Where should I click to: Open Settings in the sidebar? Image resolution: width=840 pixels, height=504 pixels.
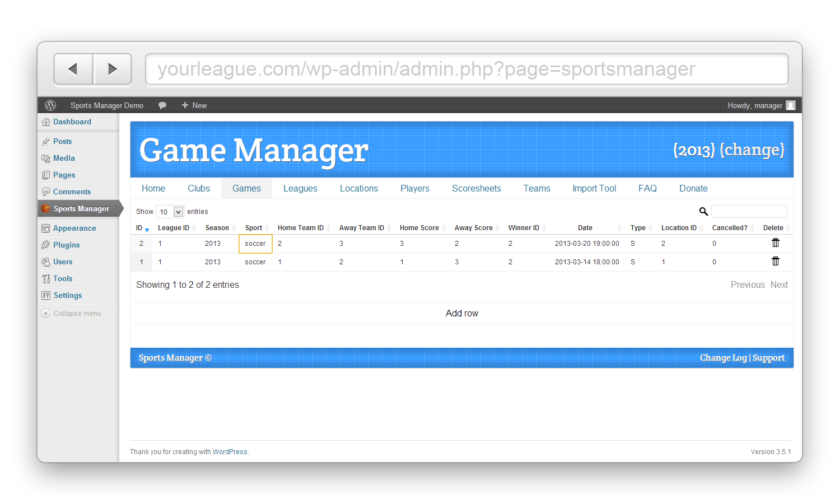(68, 295)
